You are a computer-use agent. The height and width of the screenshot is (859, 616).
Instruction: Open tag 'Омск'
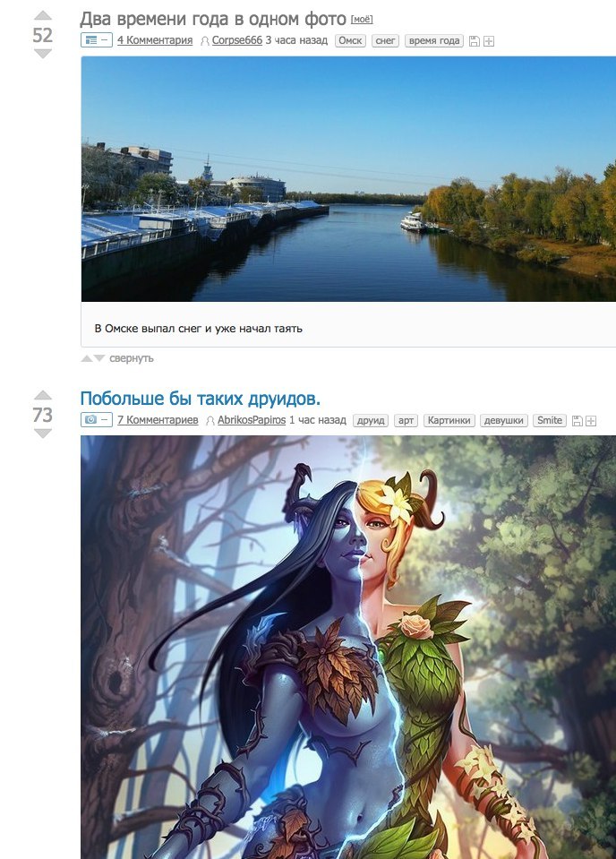(350, 40)
